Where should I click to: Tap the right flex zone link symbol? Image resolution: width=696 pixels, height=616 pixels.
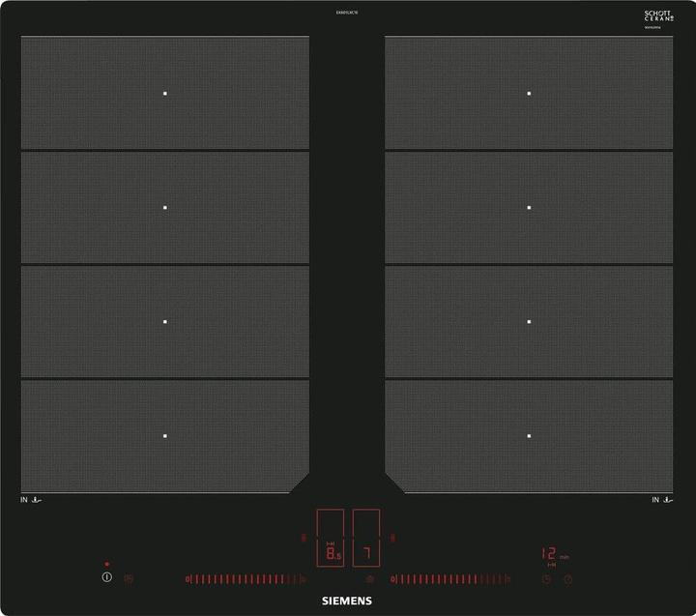392,538
